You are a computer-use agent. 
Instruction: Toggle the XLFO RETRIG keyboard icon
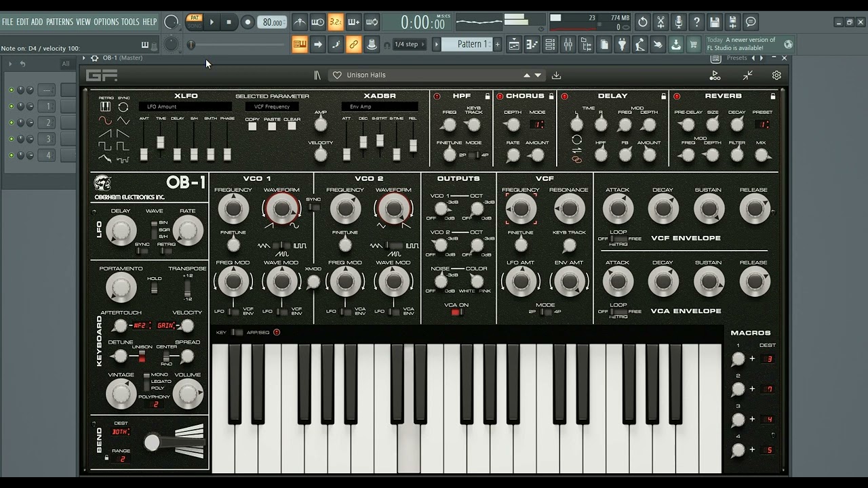click(105, 106)
